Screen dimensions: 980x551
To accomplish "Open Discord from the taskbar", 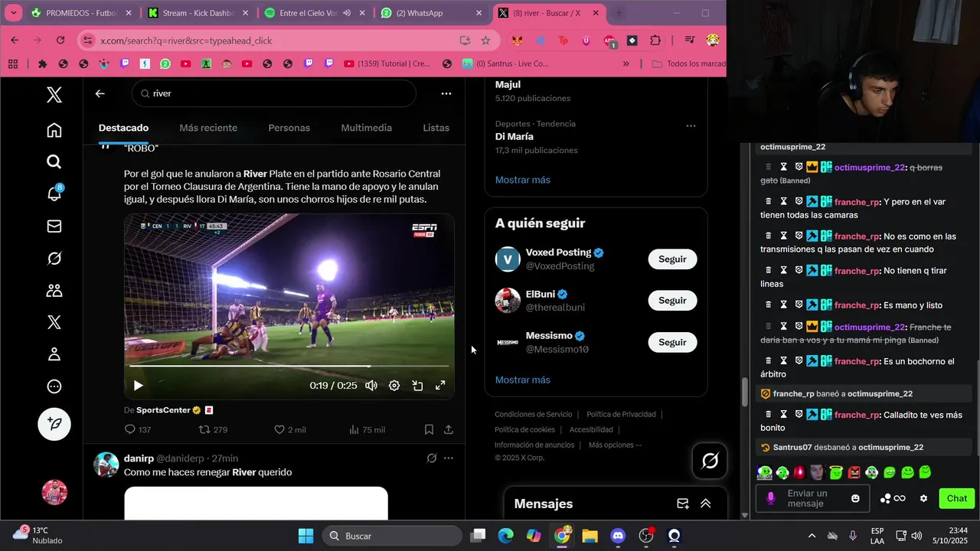I will pyautogui.click(x=618, y=536).
